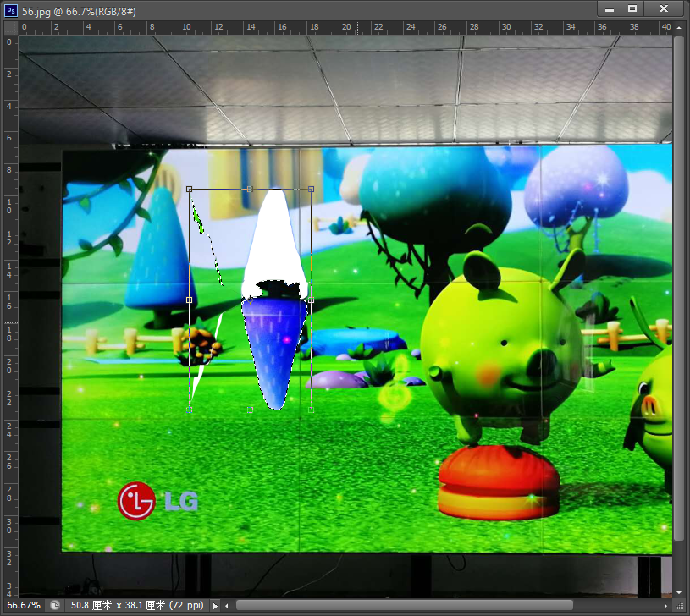Minimize the 56.jpg document window
This screenshot has width=690, height=616.
[x=609, y=8]
